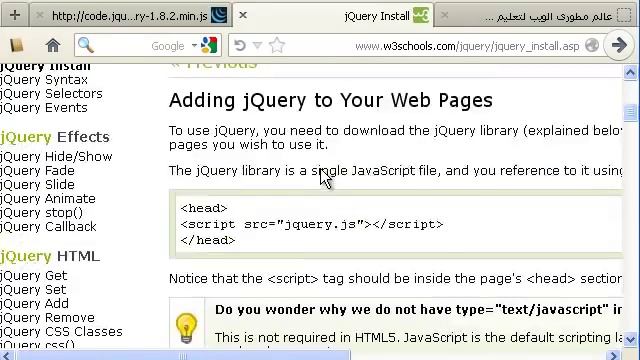Click heading 'Adding jQuery to Your Web Pages'
Screen dimensions: 640x360
(x=331, y=100)
